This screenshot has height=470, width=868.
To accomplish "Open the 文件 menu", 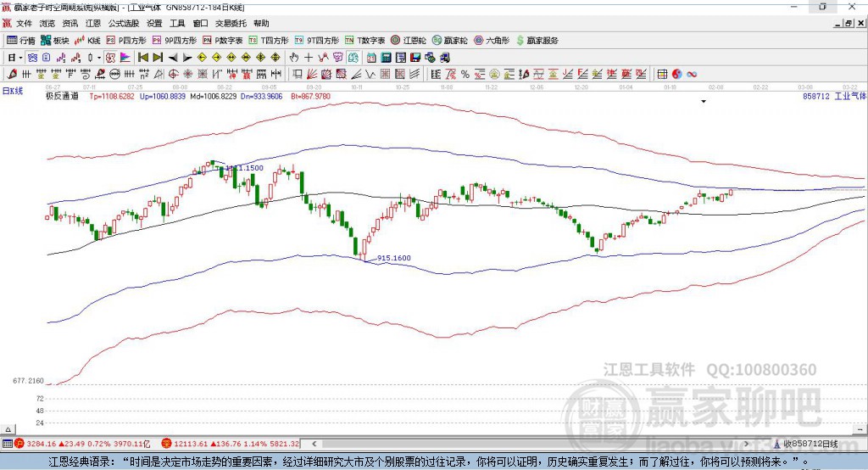I will 25,23.
